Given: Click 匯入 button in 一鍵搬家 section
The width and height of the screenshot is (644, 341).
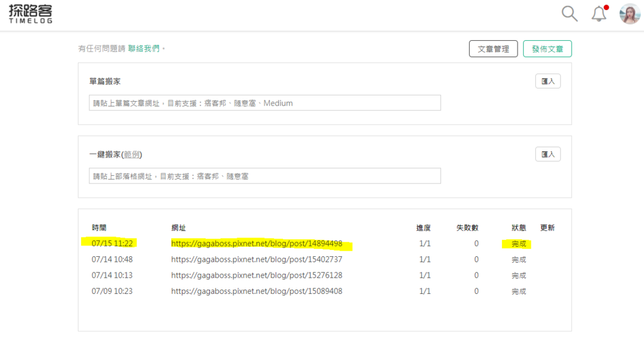Looking at the screenshot, I should (548, 154).
